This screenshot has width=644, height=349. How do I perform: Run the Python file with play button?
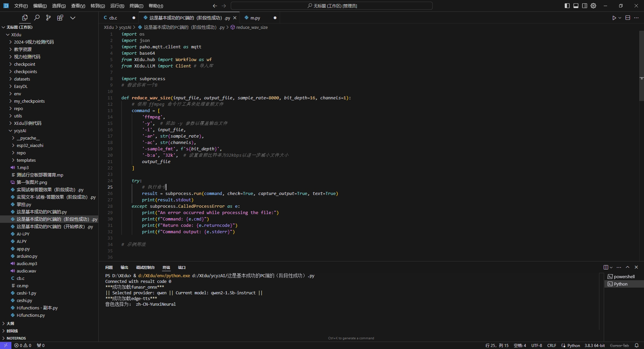614,18
